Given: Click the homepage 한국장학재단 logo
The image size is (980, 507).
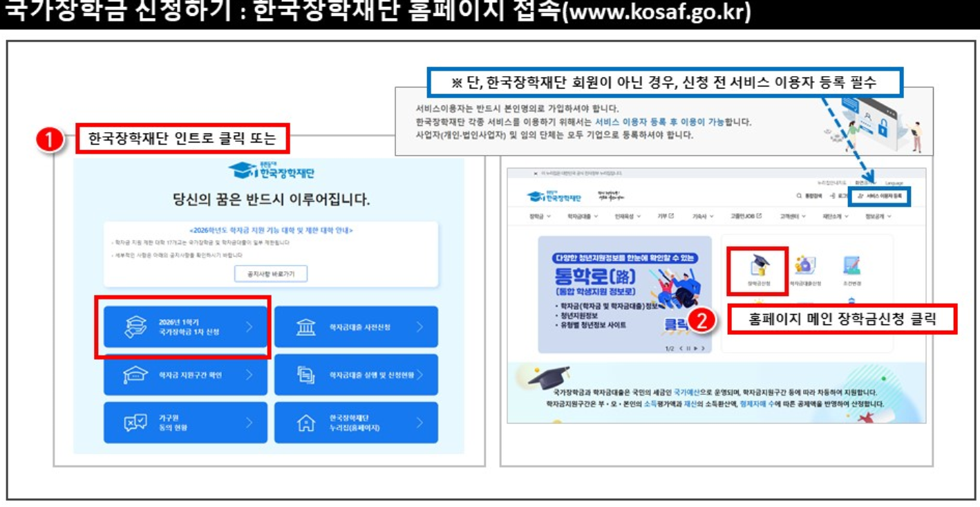Looking at the screenshot, I should click(x=554, y=196).
